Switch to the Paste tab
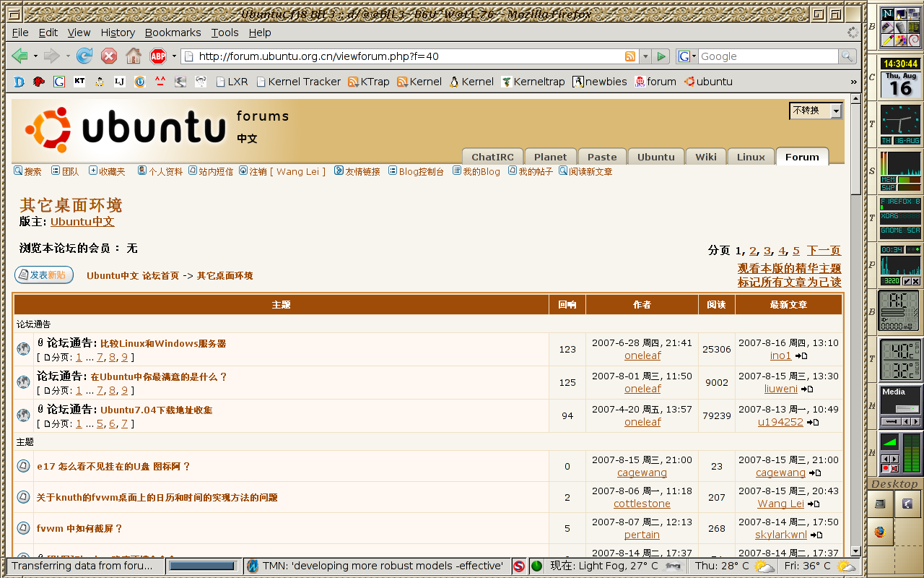The width and height of the screenshot is (924, 578). point(602,157)
